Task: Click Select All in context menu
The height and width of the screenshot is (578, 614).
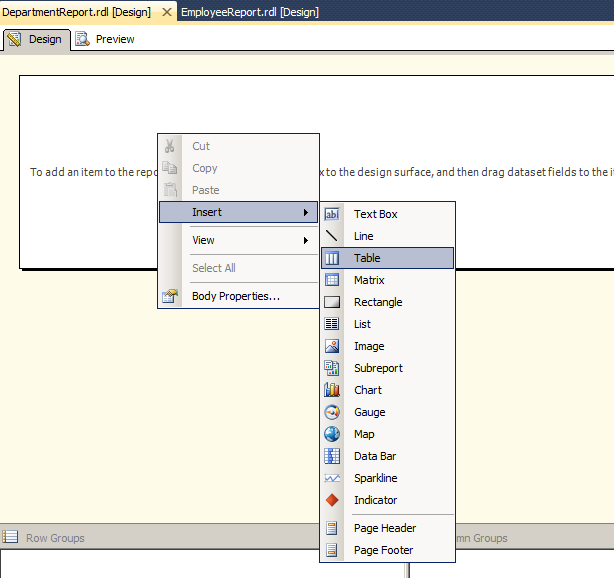Action: [x=238, y=268]
